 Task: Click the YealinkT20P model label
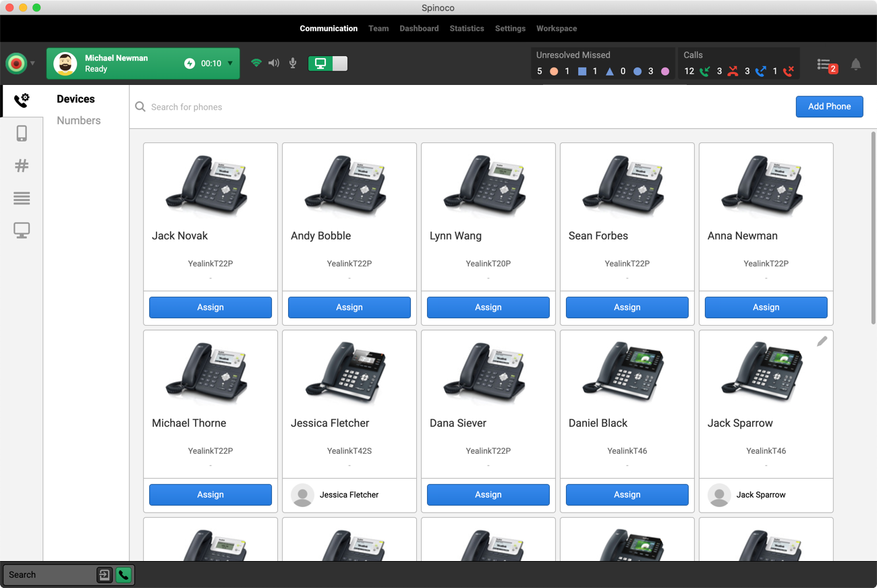pos(488,263)
